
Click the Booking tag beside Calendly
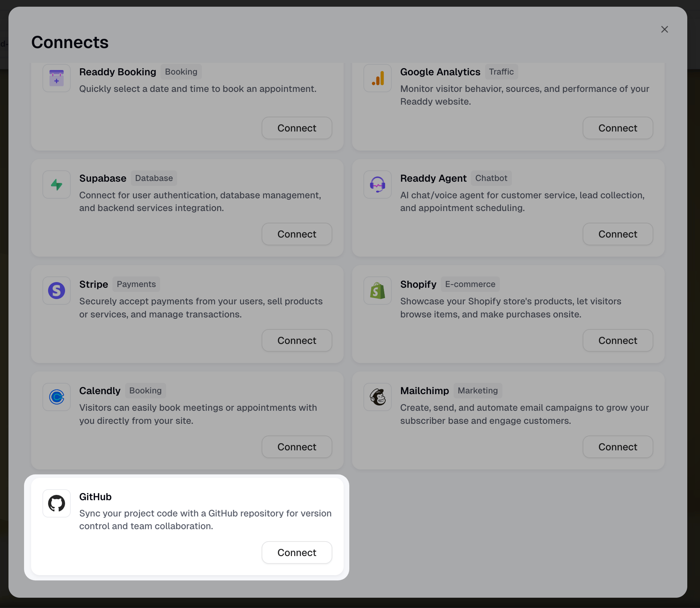click(x=145, y=391)
